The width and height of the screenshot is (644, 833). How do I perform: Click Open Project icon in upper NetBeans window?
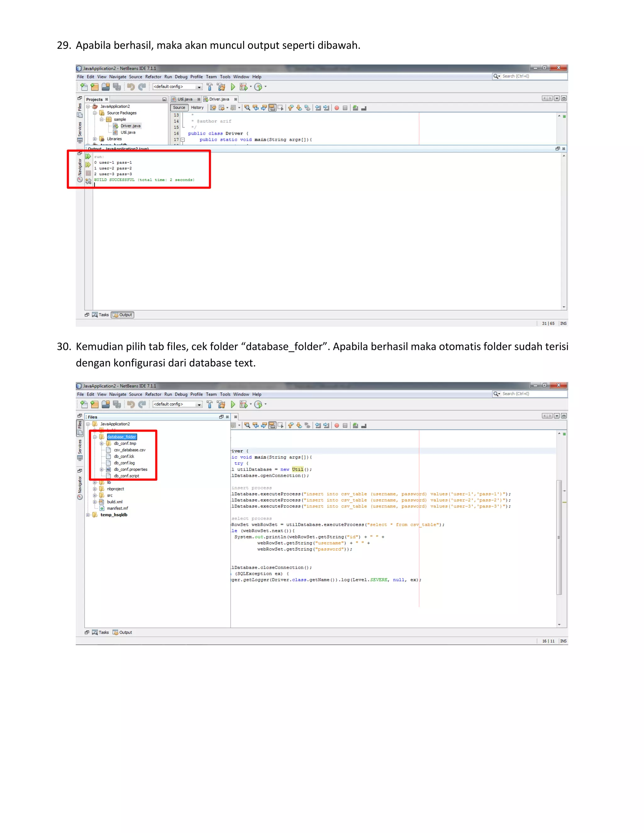click(x=106, y=87)
